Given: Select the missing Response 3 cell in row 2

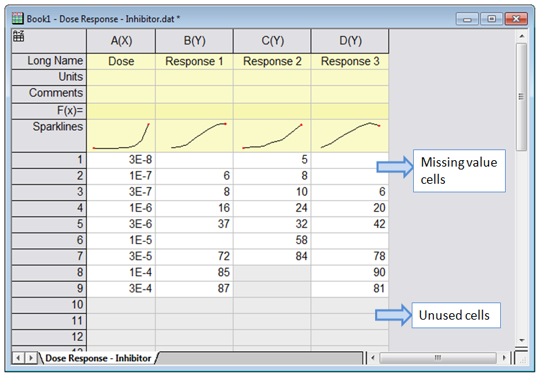Looking at the screenshot, I should pyautogui.click(x=350, y=176).
